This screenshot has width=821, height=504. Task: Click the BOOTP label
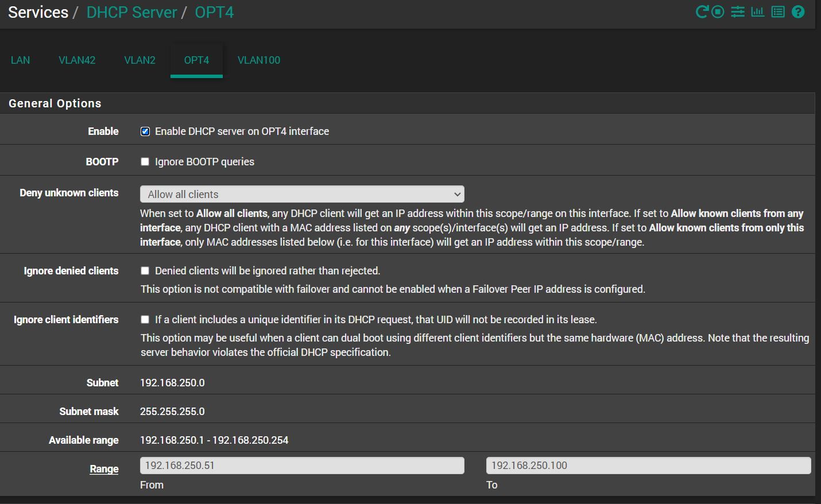click(102, 162)
